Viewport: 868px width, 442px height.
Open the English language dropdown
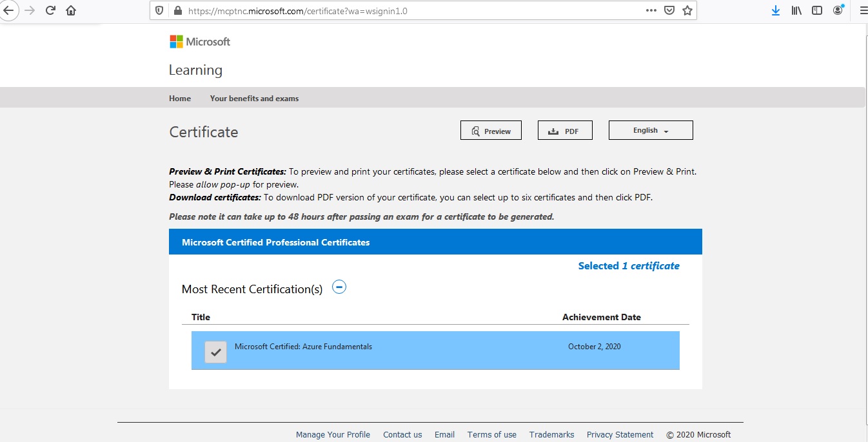click(x=650, y=130)
